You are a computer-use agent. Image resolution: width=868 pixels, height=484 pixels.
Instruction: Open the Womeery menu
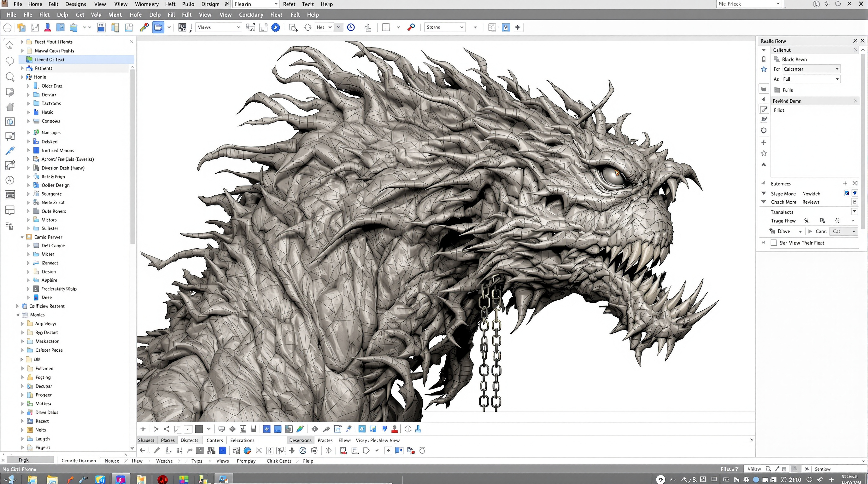click(x=147, y=4)
